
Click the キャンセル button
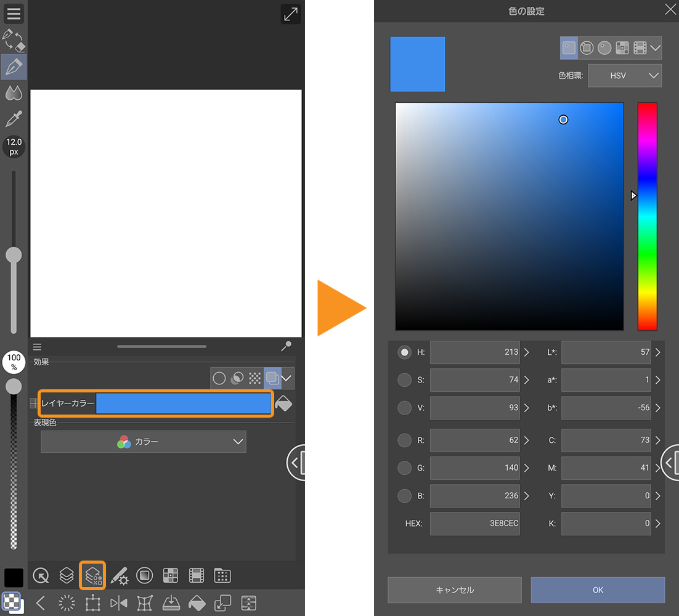[454, 590]
